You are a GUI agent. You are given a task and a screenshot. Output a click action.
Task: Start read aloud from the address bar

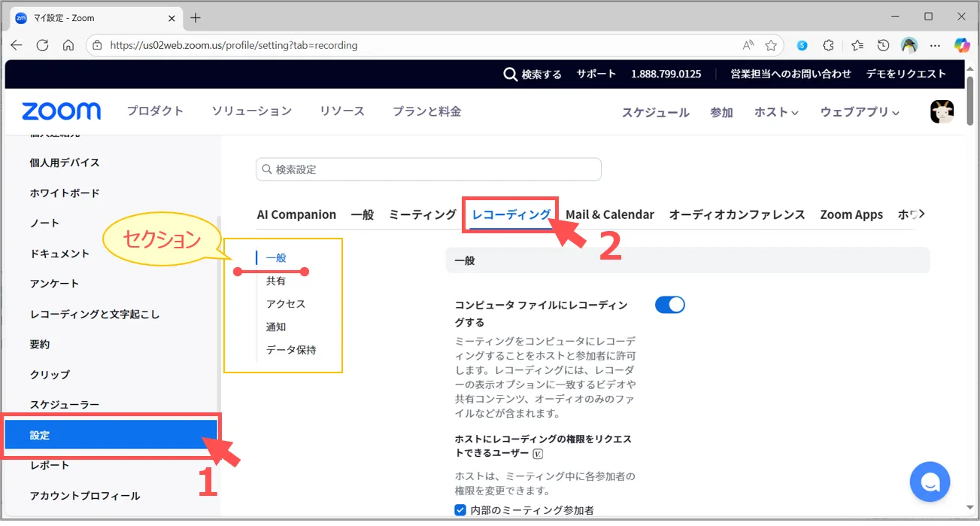coord(748,45)
